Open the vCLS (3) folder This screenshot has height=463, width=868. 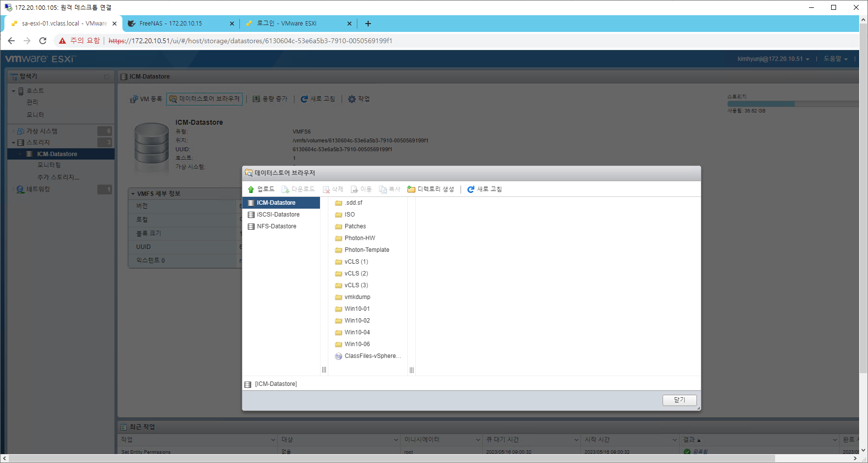[351, 285]
